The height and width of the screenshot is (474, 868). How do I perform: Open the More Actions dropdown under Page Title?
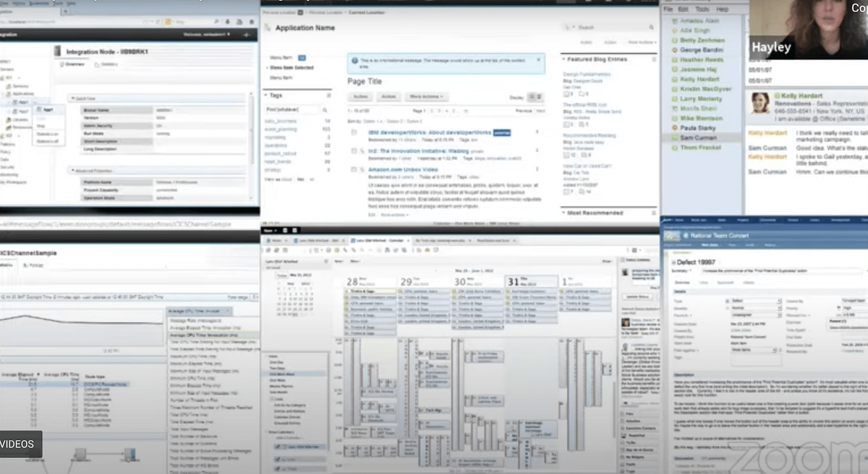(x=426, y=97)
